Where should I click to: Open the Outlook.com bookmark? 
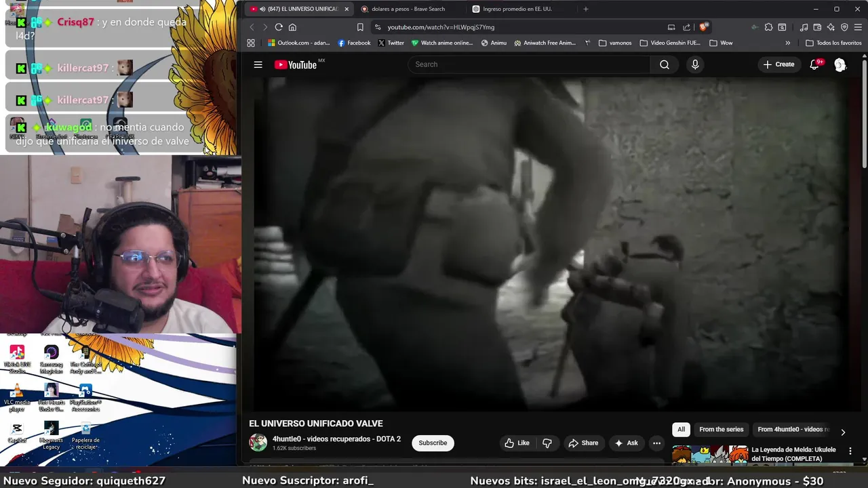tap(298, 43)
